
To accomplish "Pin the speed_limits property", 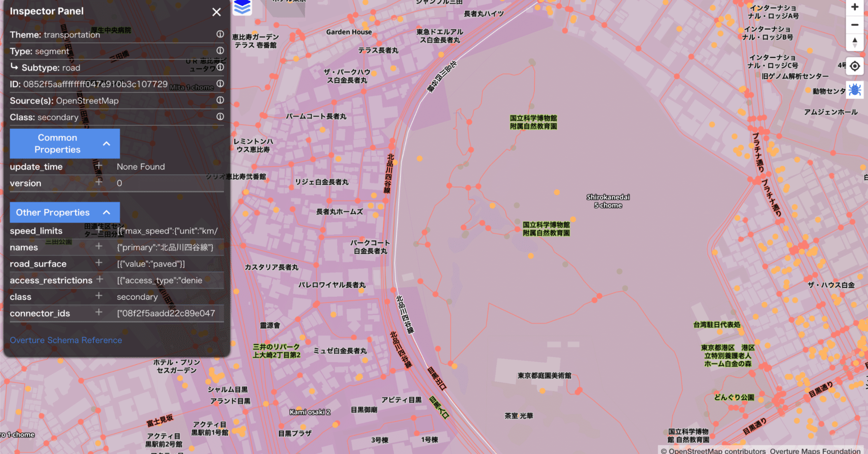I will (x=99, y=229).
